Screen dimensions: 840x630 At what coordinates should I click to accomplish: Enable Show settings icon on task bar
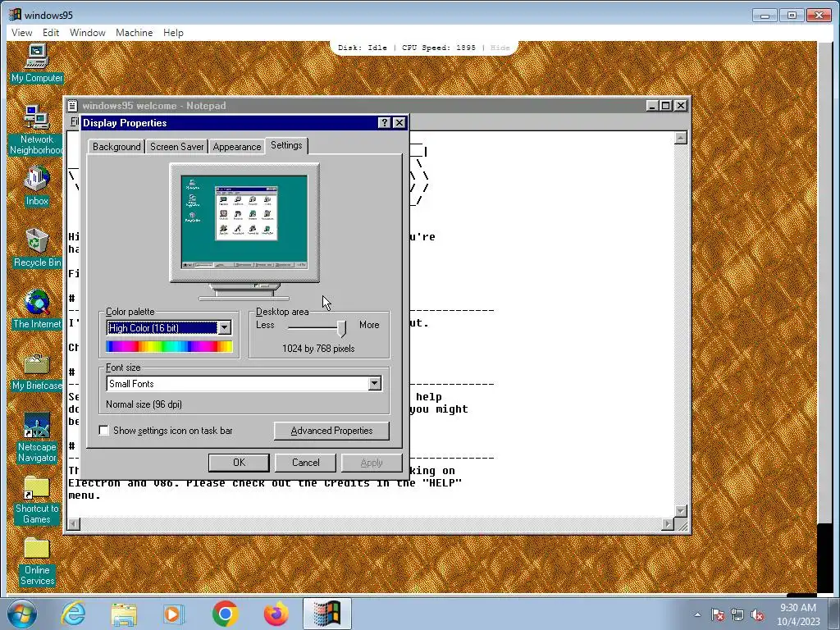104,430
